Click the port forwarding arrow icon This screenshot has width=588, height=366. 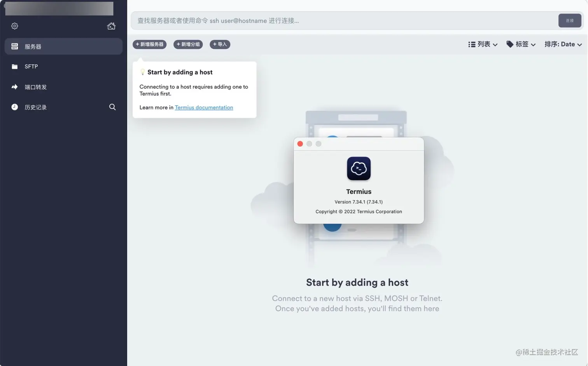14,87
